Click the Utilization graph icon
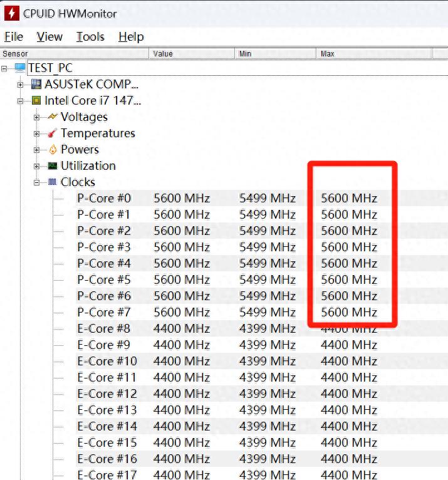The width and height of the screenshot is (448, 480). [x=53, y=166]
